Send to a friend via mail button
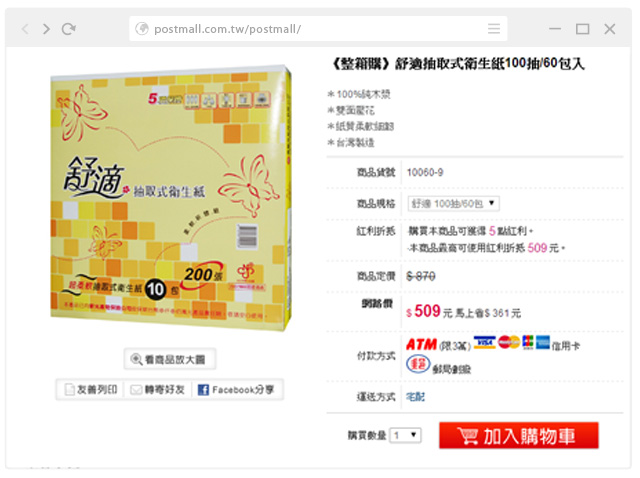The height and width of the screenshot is (478, 640). point(158,389)
